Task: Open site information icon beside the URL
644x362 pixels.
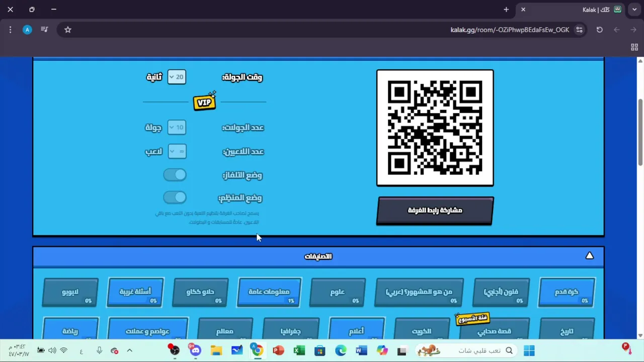Action: tap(579, 30)
